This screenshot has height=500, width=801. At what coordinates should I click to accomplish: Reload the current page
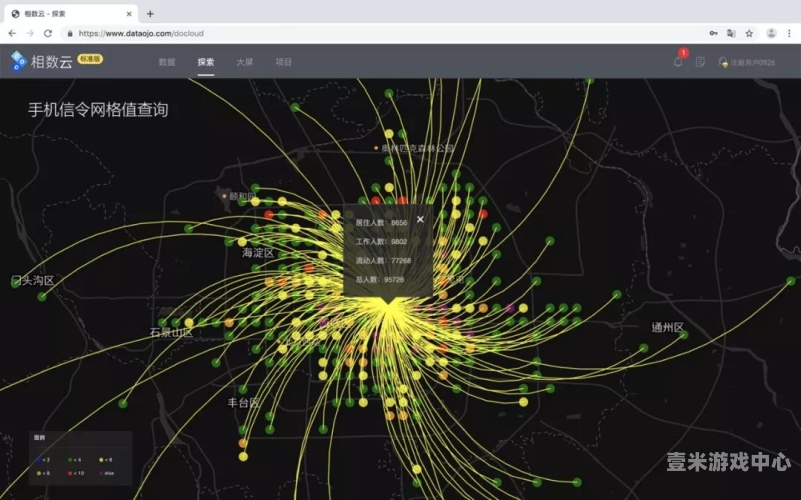(48, 33)
